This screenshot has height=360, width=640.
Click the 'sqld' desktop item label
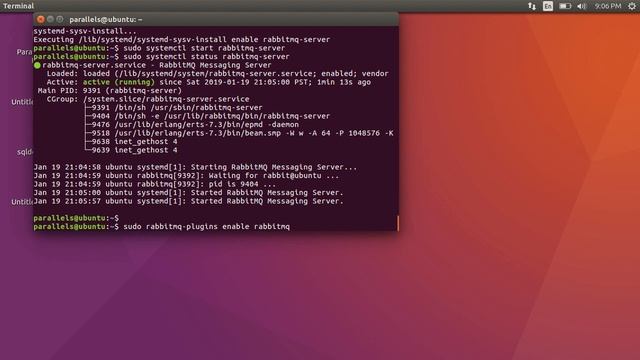24,152
